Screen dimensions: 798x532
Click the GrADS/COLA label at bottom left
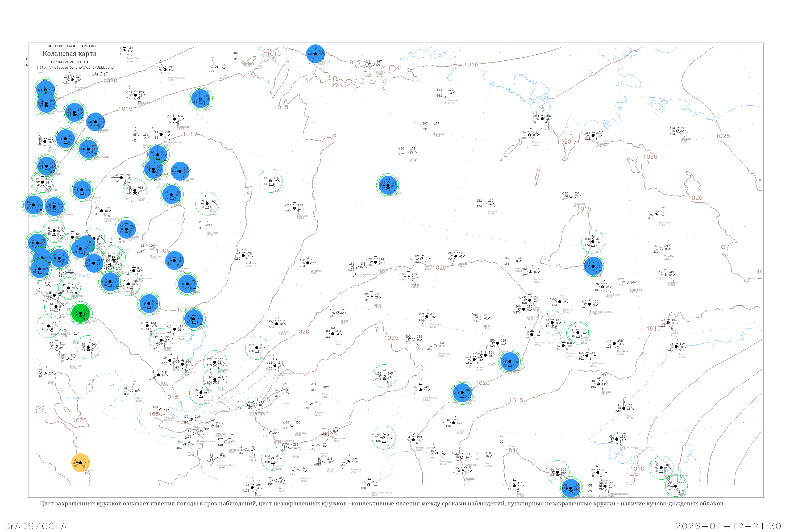point(35,526)
